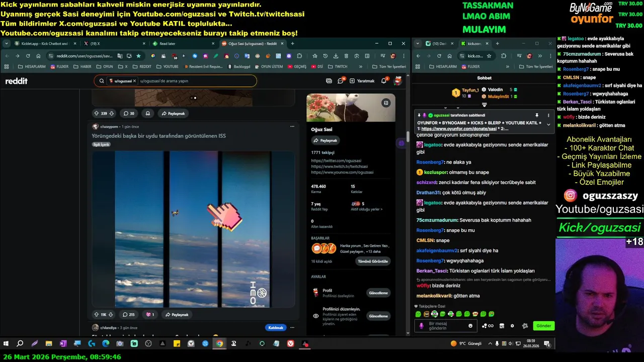Screen dimensions: 644x362
Task: Downvote the ISS post with 11K votes
Action: [111, 315]
